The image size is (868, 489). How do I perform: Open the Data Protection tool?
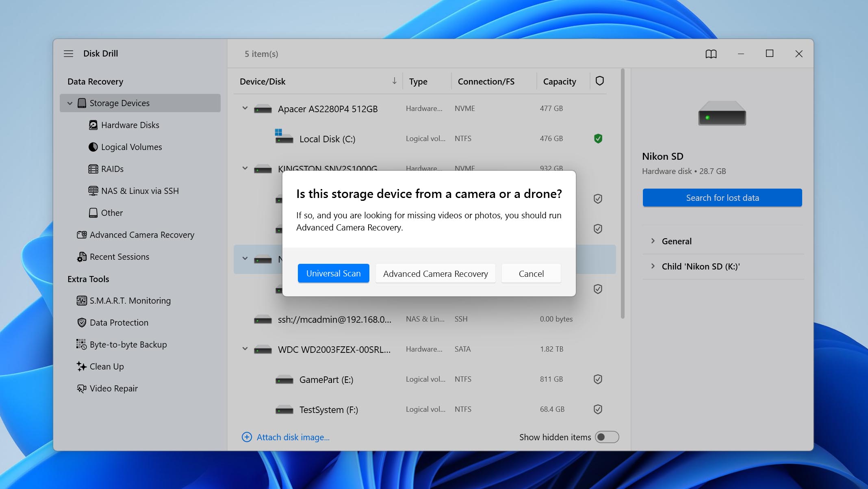pos(119,322)
